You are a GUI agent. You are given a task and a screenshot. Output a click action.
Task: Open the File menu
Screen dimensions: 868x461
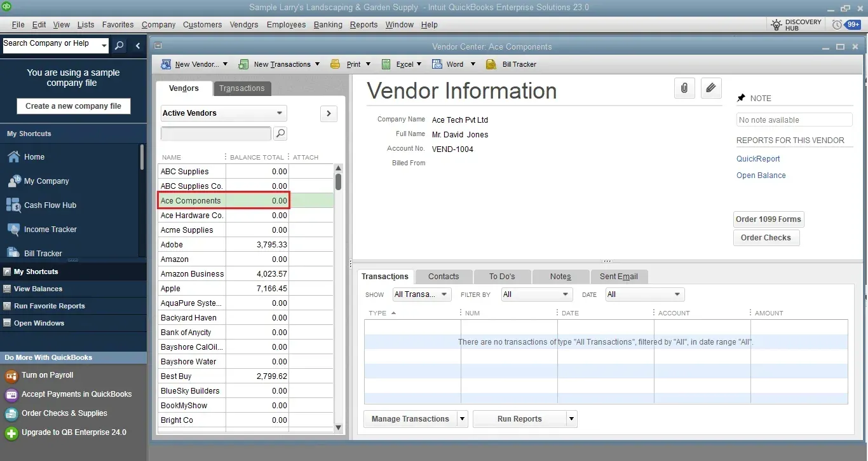point(18,25)
